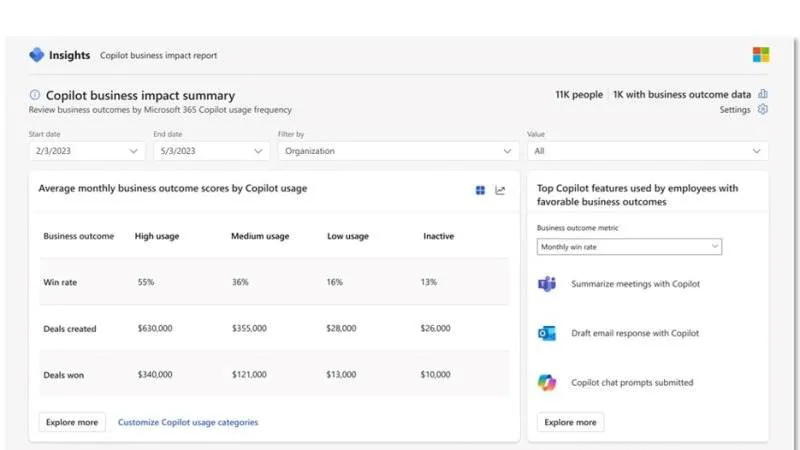The image size is (800, 450).
Task: Click the Microsoft logo in the header
Action: click(x=760, y=55)
